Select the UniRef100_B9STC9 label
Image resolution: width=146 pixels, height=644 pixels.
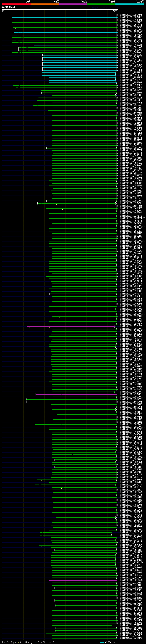pyautogui.click(x=131, y=22)
